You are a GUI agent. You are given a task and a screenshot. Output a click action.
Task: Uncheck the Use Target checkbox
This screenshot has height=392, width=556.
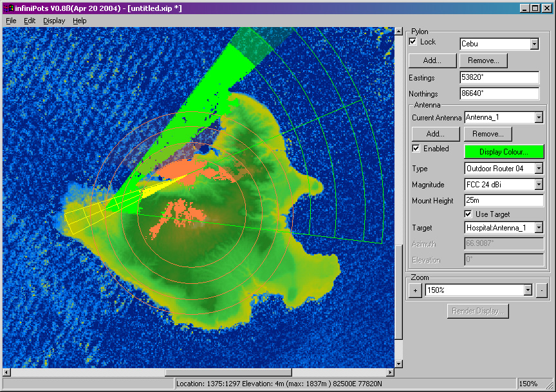468,214
